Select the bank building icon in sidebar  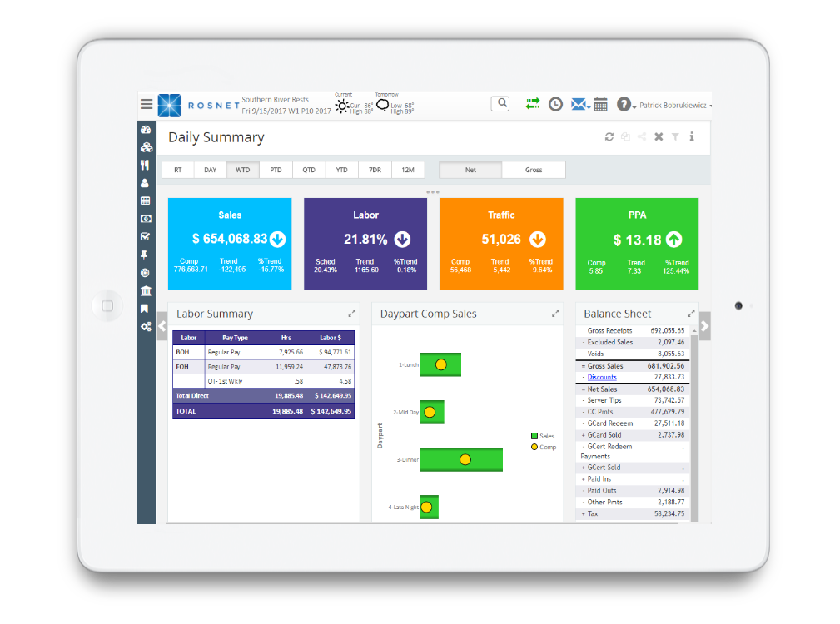[x=146, y=290]
